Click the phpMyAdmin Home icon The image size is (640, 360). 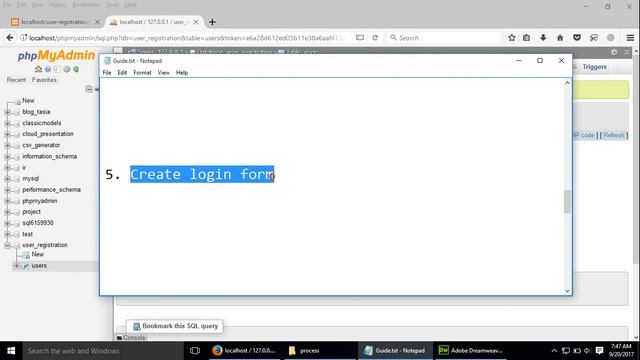point(38,69)
